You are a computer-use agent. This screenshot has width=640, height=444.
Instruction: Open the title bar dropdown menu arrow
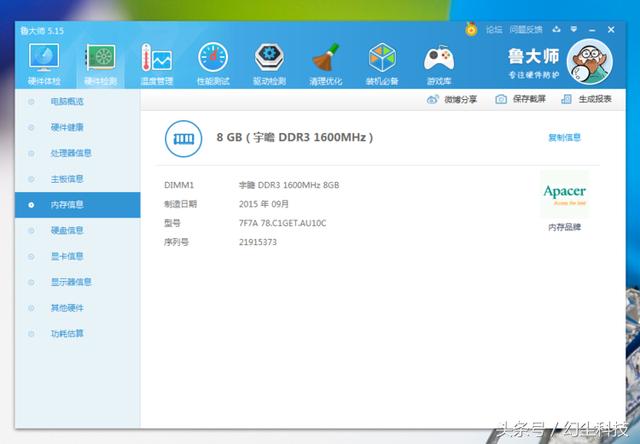coord(574,29)
